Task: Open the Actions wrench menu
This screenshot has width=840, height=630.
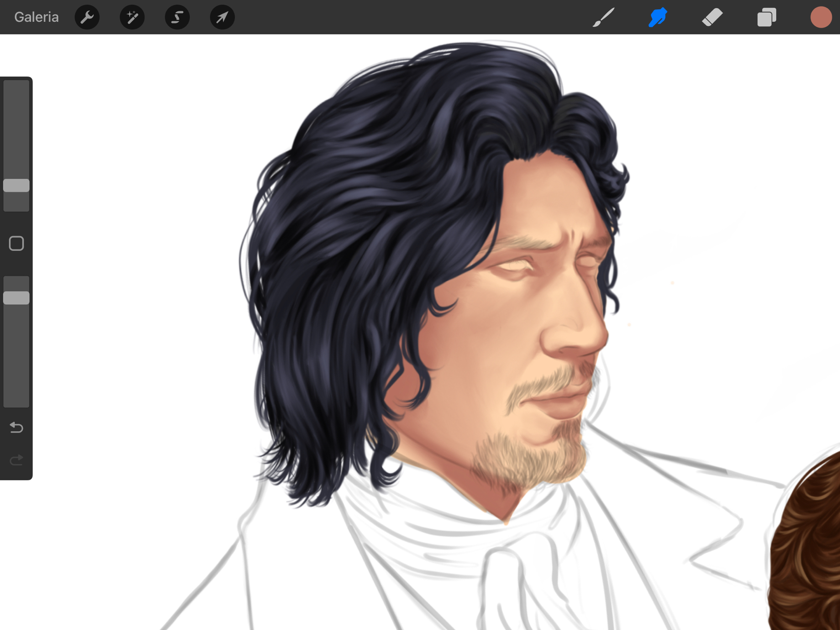Action: pyautogui.click(x=87, y=17)
